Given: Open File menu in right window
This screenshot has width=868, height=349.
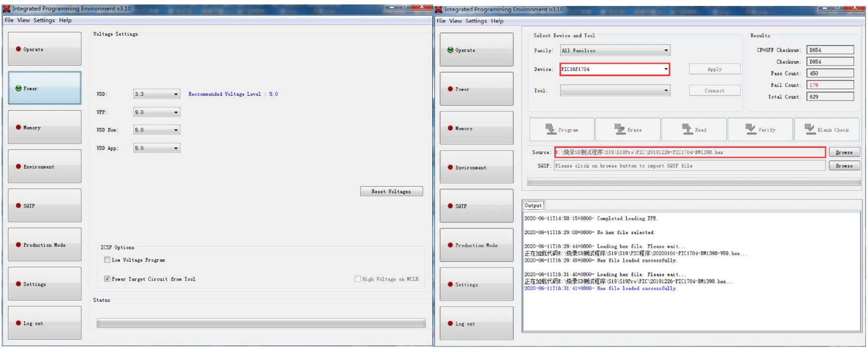Looking at the screenshot, I should point(441,21).
